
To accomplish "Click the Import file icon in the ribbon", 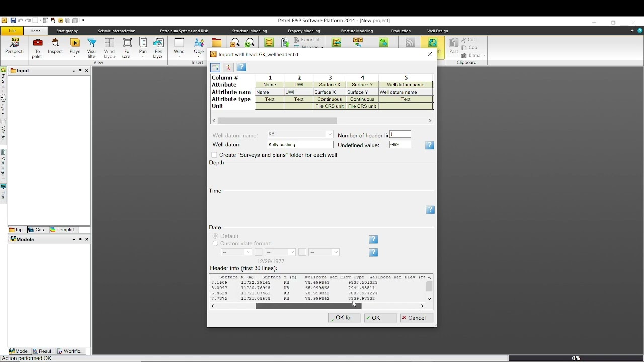I will tap(285, 43).
